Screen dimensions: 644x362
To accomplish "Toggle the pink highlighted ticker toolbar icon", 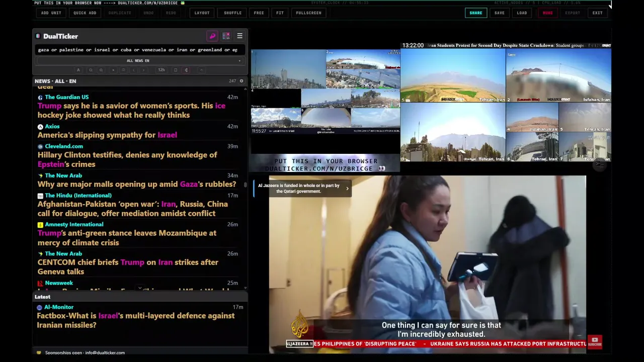I will click(x=186, y=70).
